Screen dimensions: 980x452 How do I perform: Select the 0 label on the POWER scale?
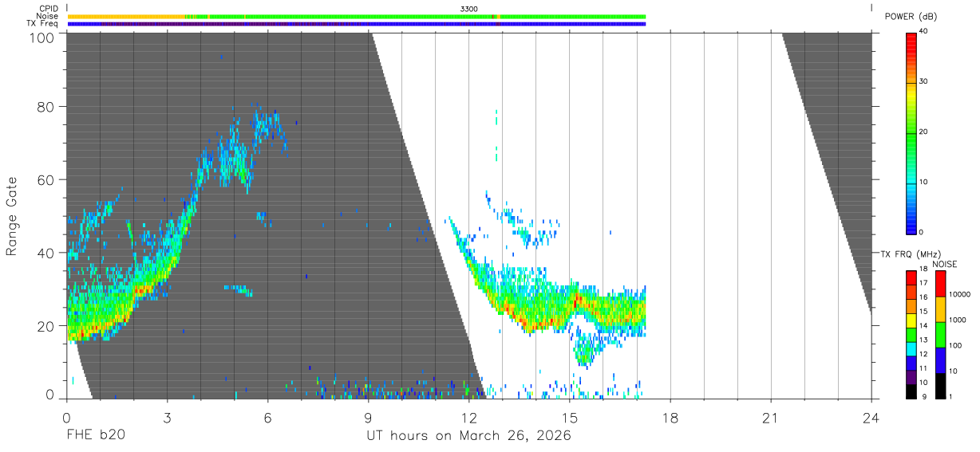[x=923, y=232]
